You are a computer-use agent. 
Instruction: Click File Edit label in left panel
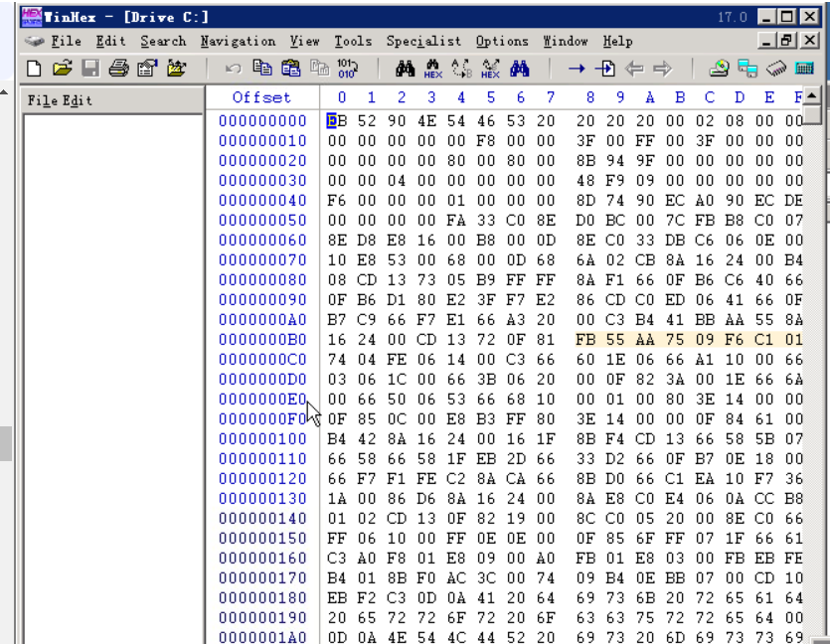coord(60,100)
